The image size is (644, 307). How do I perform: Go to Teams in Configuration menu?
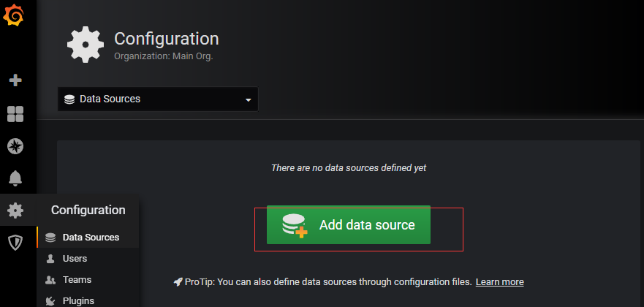tap(77, 279)
